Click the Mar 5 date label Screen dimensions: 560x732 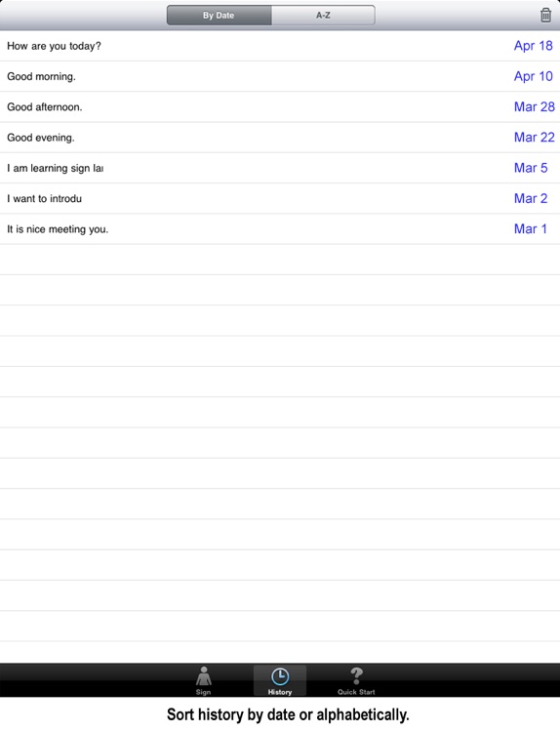[531, 168]
